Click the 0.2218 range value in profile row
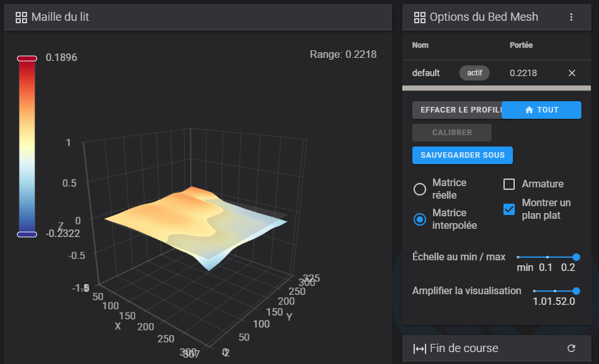Screen dimensions: 599x364 pyautogui.click(x=524, y=73)
